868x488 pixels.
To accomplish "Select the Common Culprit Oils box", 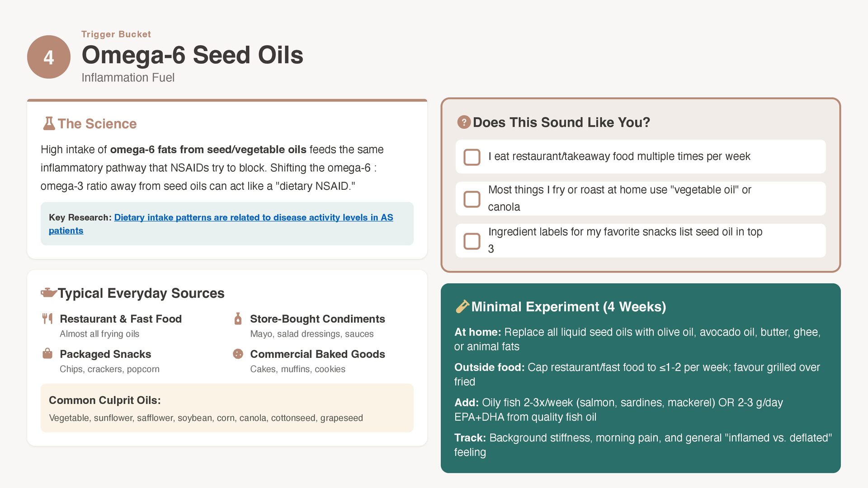I will tap(227, 408).
